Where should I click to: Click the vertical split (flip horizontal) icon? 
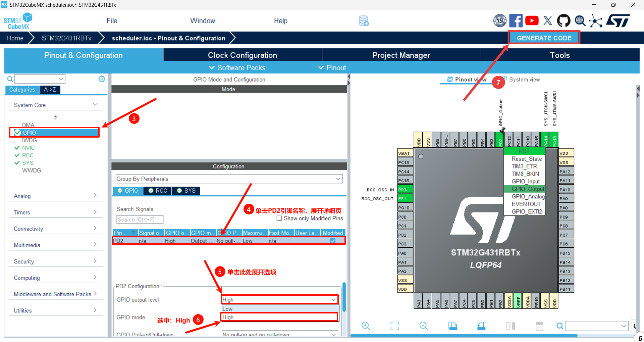pos(511,326)
